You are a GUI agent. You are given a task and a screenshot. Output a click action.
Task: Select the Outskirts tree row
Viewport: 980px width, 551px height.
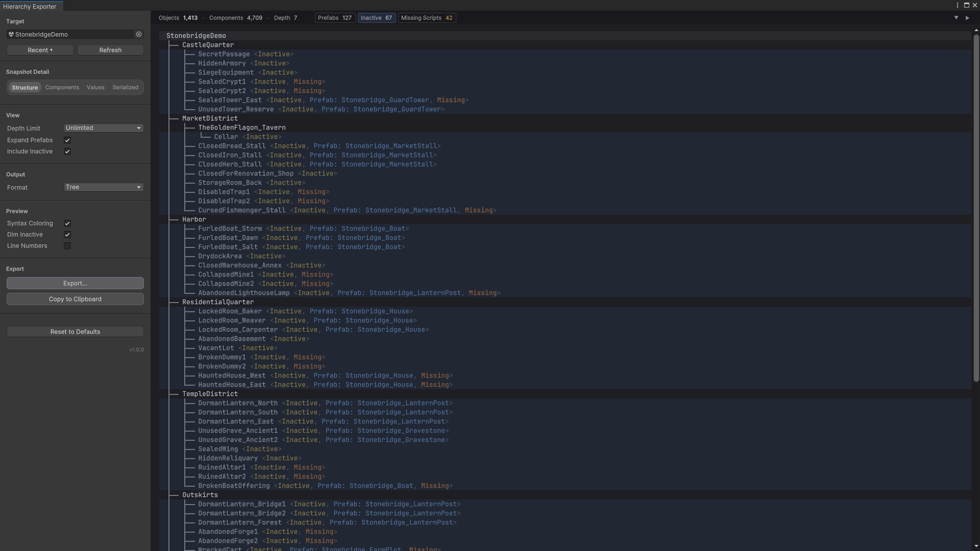click(565, 495)
